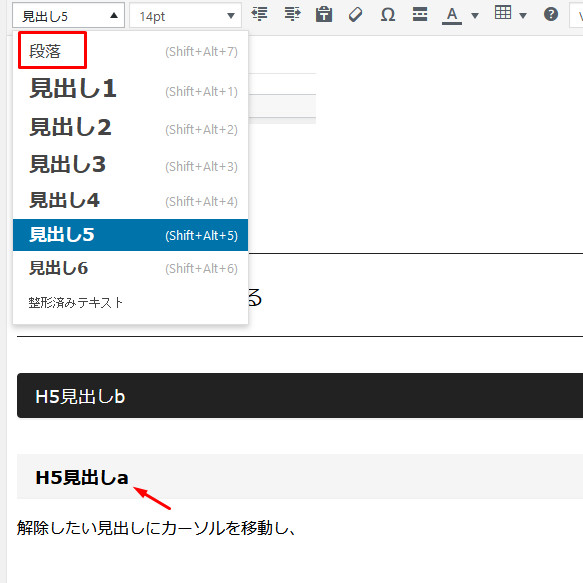
Task: Insert a horizontal line using toolbar icon
Action: (420, 15)
